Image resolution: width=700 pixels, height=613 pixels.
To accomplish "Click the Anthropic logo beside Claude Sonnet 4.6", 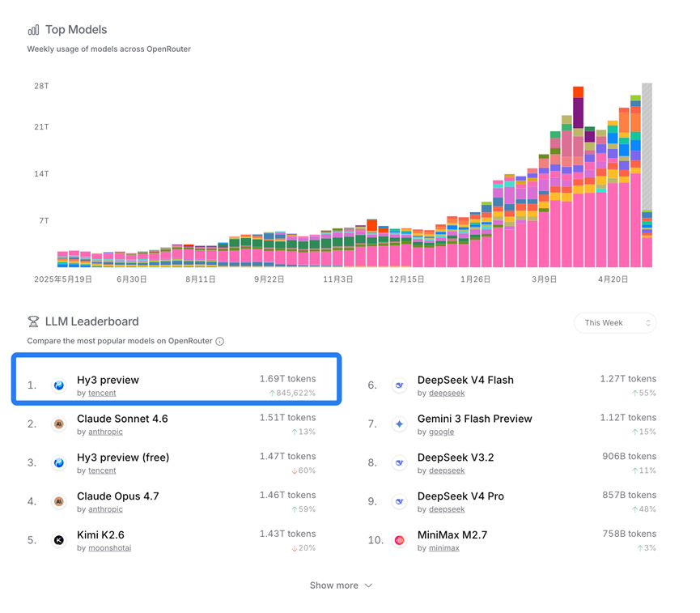I will (x=58, y=424).
